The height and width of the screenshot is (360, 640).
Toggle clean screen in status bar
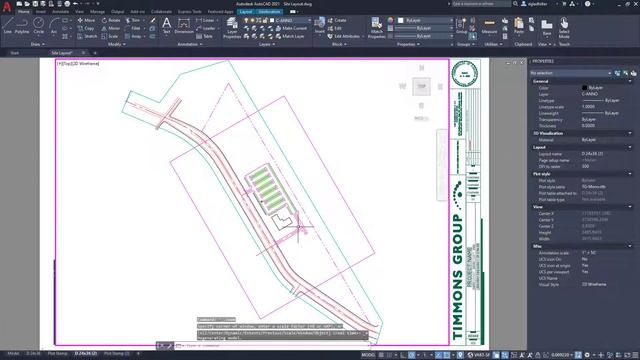click(x=627, y=355)
